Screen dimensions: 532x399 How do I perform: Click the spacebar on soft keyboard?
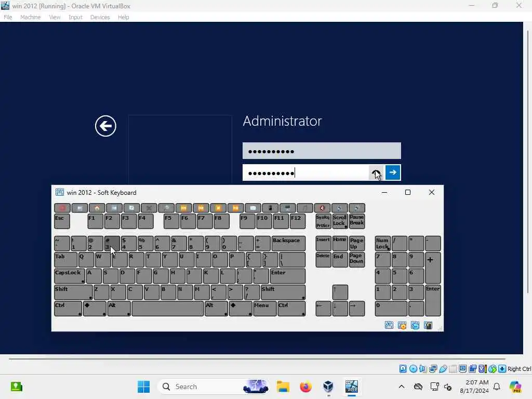point(168,309)
